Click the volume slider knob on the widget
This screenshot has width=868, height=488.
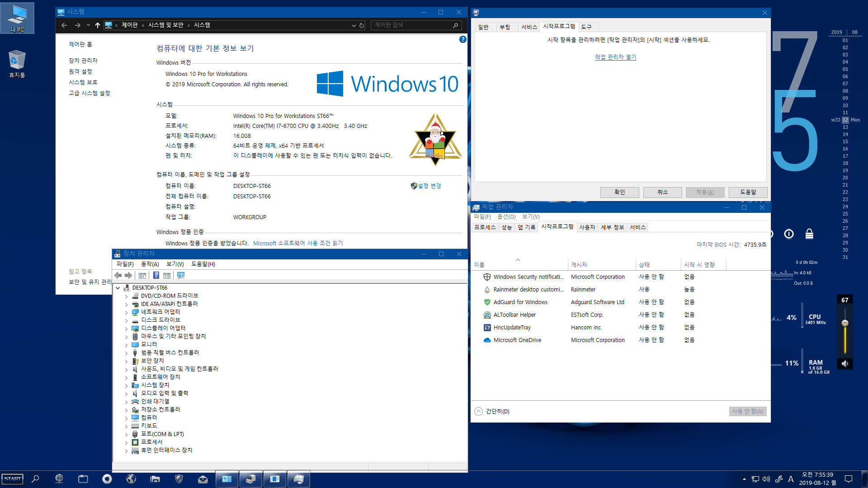tap(844, 323)
